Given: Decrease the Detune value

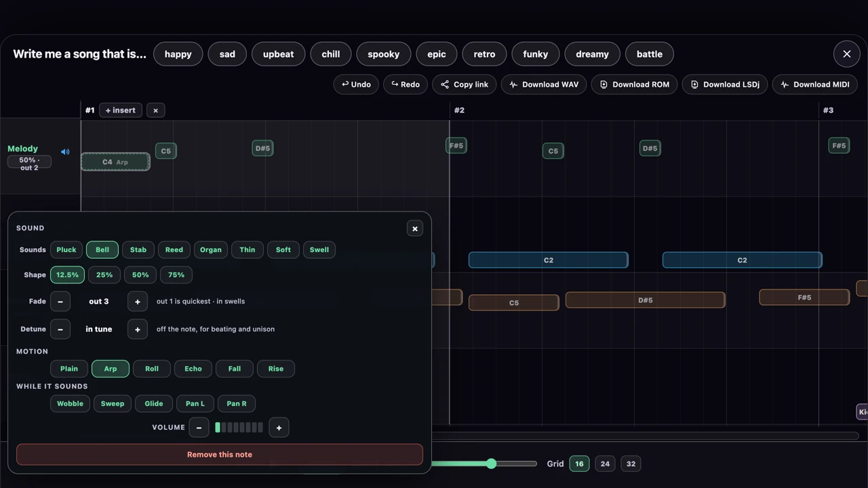Looking at the screenshot, I should (x=60, y=329).
